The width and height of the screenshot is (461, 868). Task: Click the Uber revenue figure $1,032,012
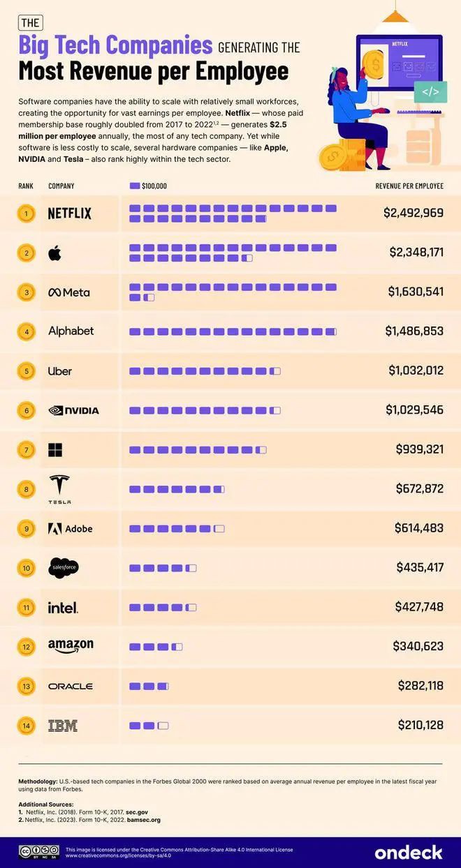416,371
